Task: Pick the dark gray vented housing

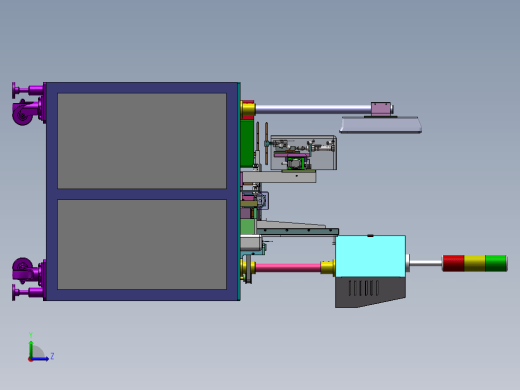Action: pos(370,292)
